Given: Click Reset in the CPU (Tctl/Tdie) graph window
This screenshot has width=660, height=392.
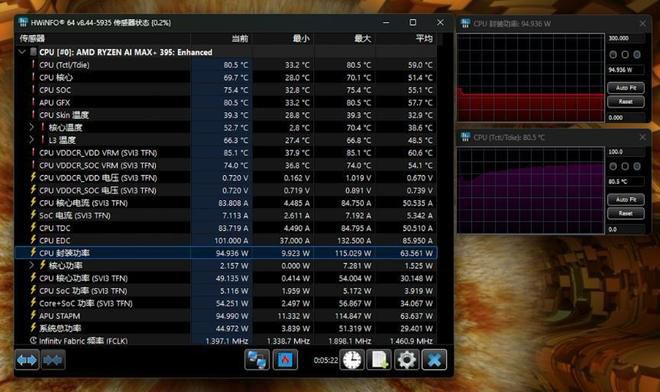Looking at the screenshot, I should (626, 213).
